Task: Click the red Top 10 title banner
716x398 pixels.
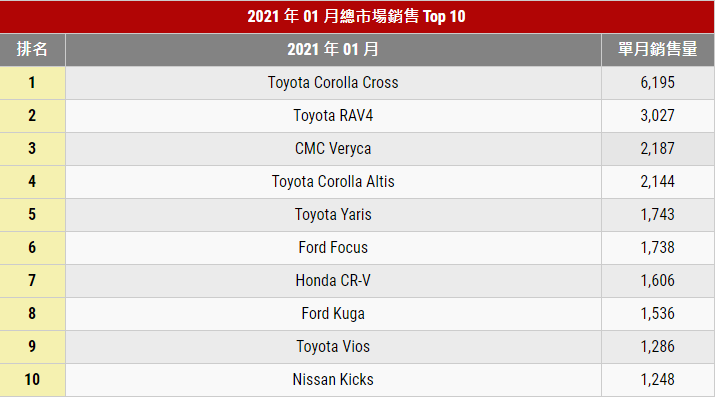Action: coord(357,16)
